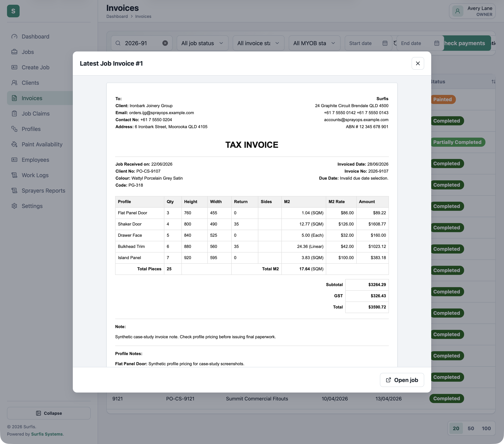The width and height of the screenshot is (504, 444).
Task: Set page size to 100
Action: [486, 428]
